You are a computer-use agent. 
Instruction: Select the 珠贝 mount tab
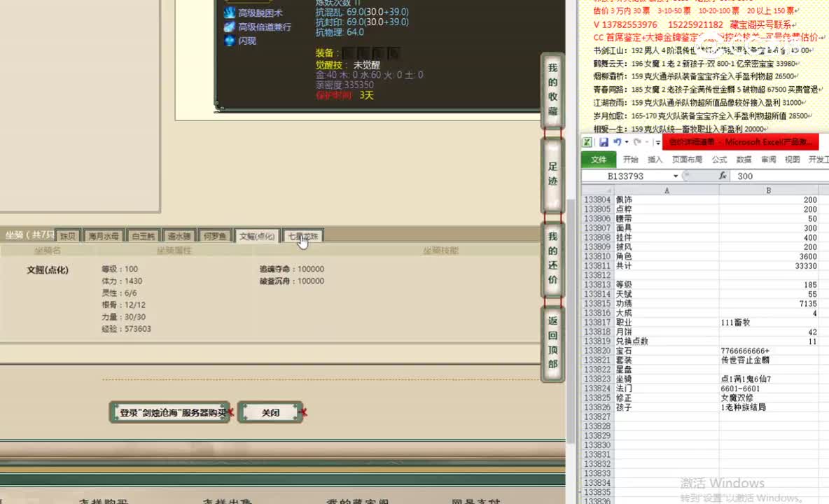point(68,236)
